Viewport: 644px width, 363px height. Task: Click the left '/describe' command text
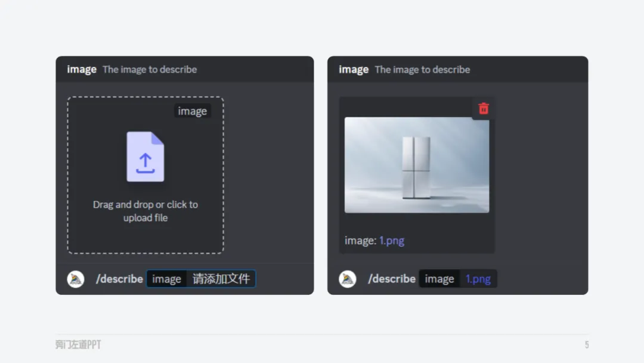coord(119,279)
